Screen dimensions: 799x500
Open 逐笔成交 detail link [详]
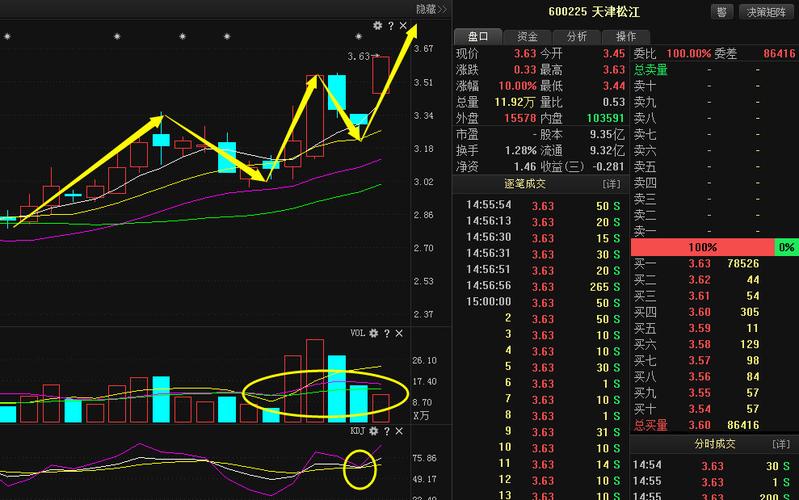[x=611, y=184]
